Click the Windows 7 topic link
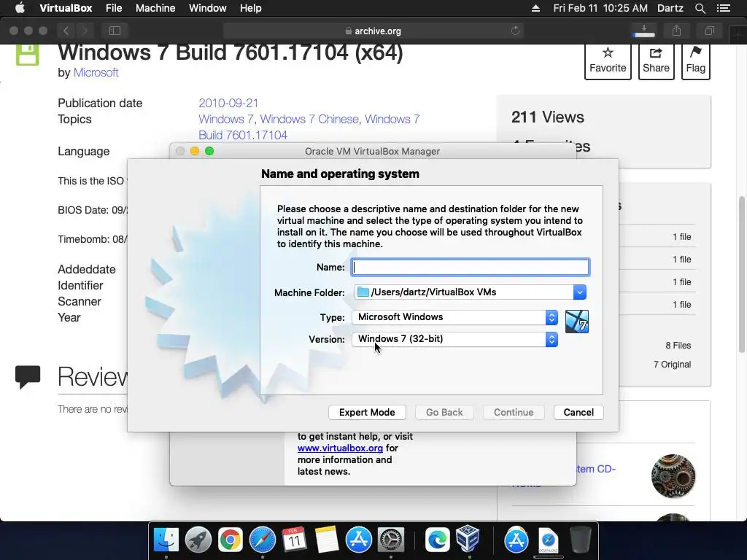This screenshot has height=560, width=747. tap(226, 119)
